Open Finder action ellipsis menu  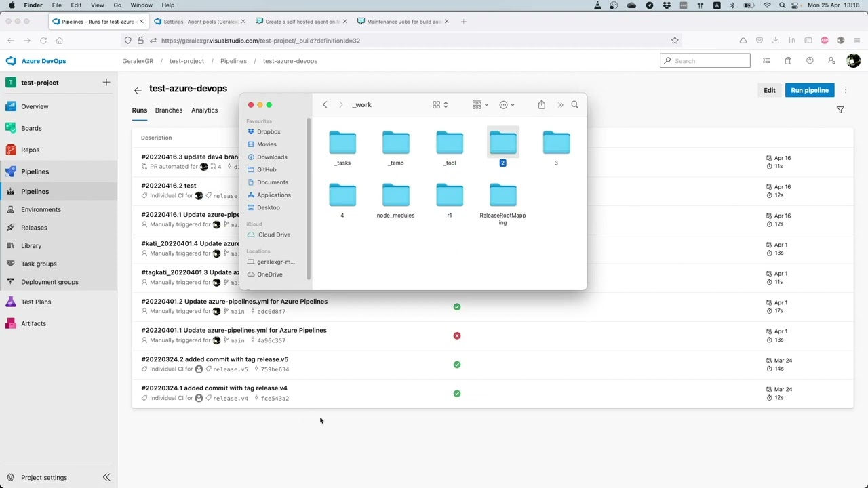pyautogui.click(x=507, y=104)
